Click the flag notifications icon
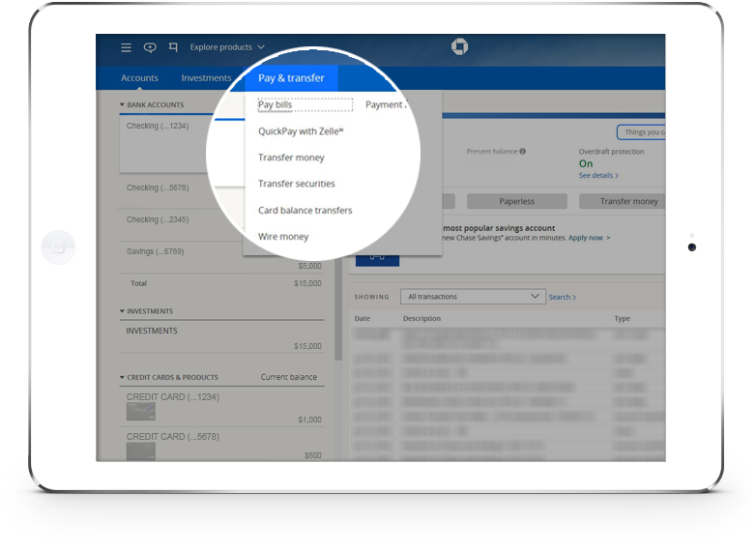 coord(173,47)
